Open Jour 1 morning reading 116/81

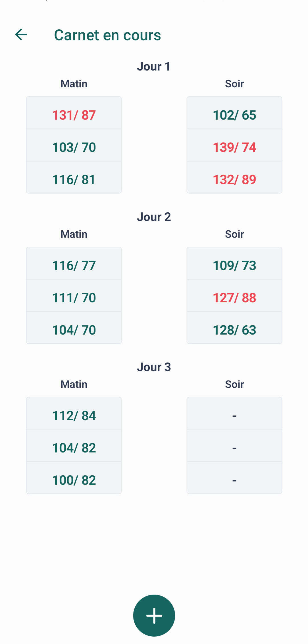click(x=74, y=177)
